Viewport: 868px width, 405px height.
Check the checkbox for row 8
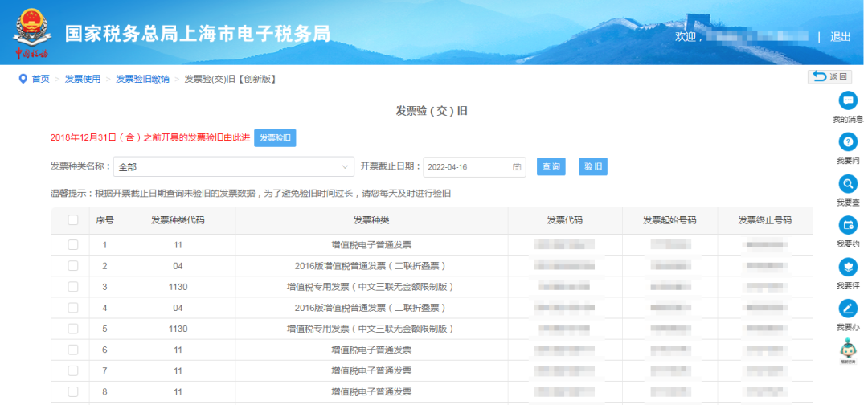coord(73,391)
